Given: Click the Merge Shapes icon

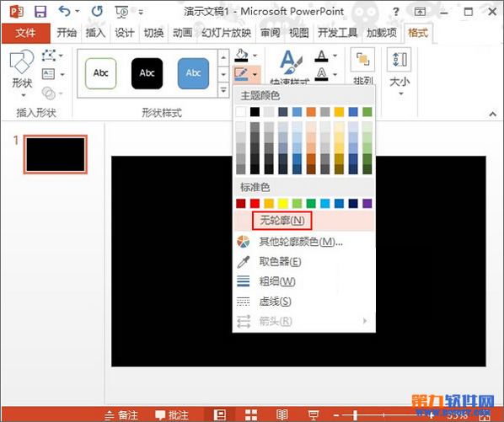Looking at the screenshot, I should click(49, 93).
